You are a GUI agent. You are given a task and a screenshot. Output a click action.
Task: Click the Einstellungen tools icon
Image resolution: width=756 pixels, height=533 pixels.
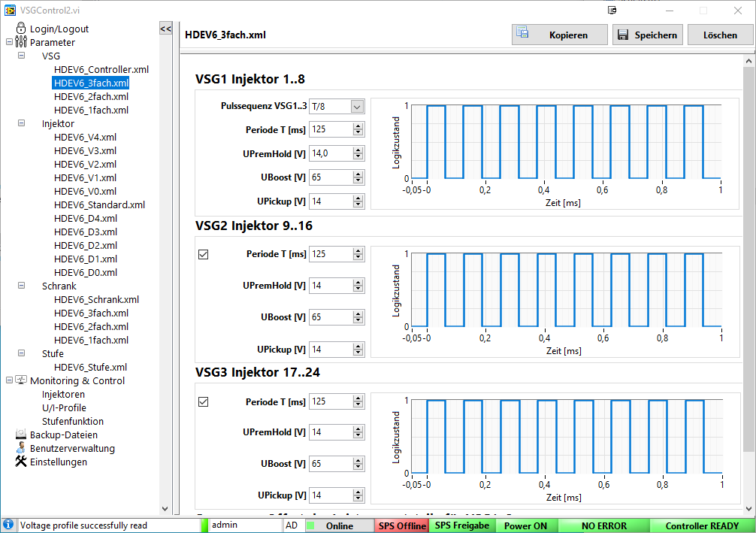[21, 461]
